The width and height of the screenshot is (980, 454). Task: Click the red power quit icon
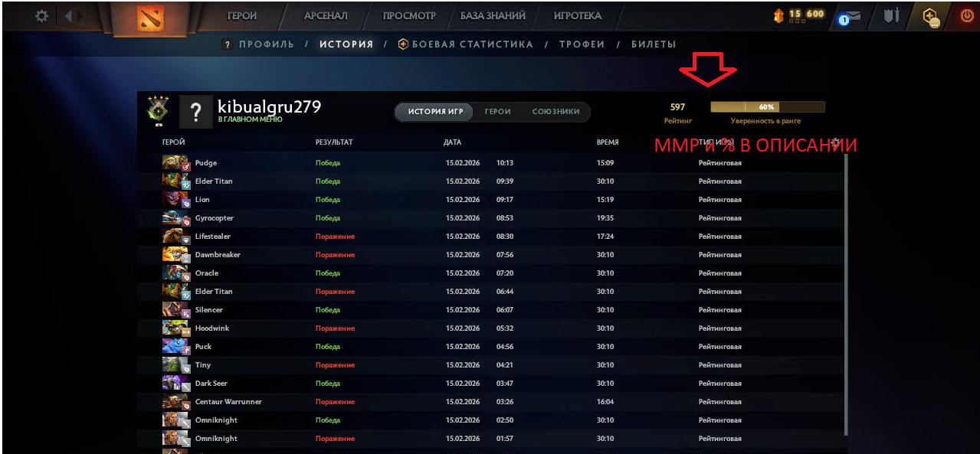(965, 16)
